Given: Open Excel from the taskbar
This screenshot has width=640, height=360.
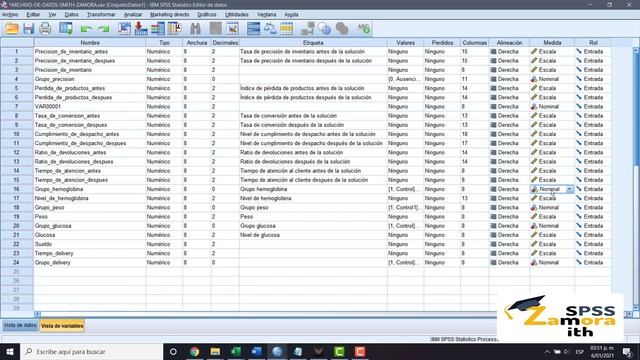Looking at the screenshot, I should pos(236,351).
